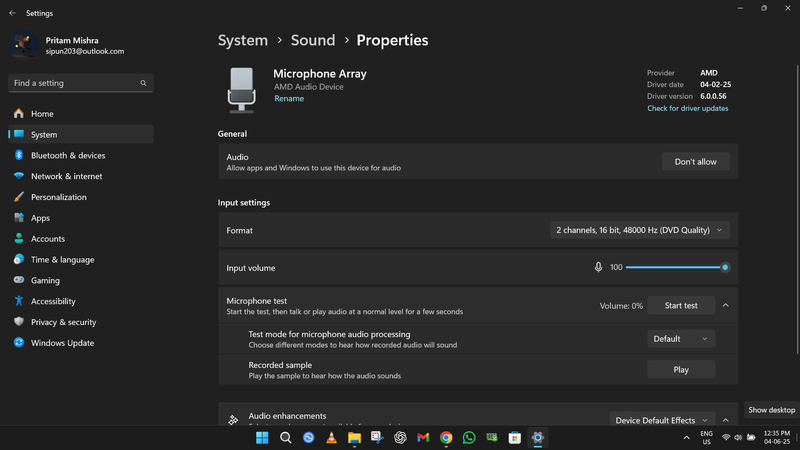
Task: Click the Find a setting search box
Action: click(x=81, y=83)
